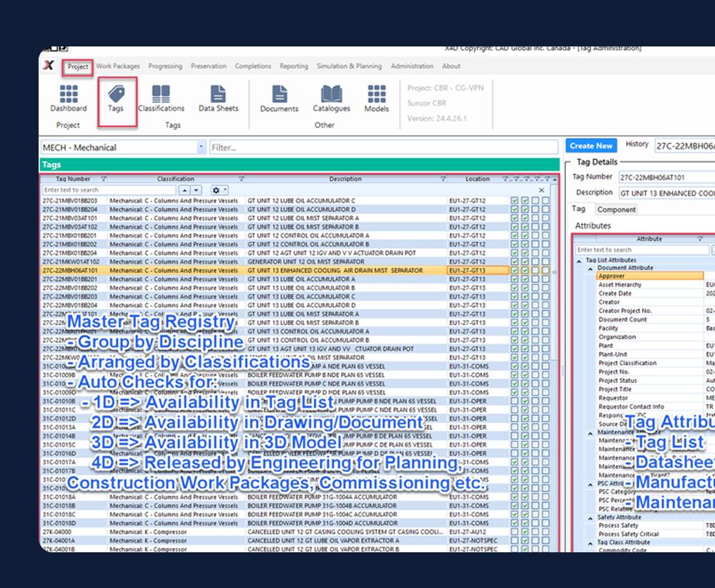
Task: Open the Dashboard ribbon icon
Action: (x=69, y=99)
